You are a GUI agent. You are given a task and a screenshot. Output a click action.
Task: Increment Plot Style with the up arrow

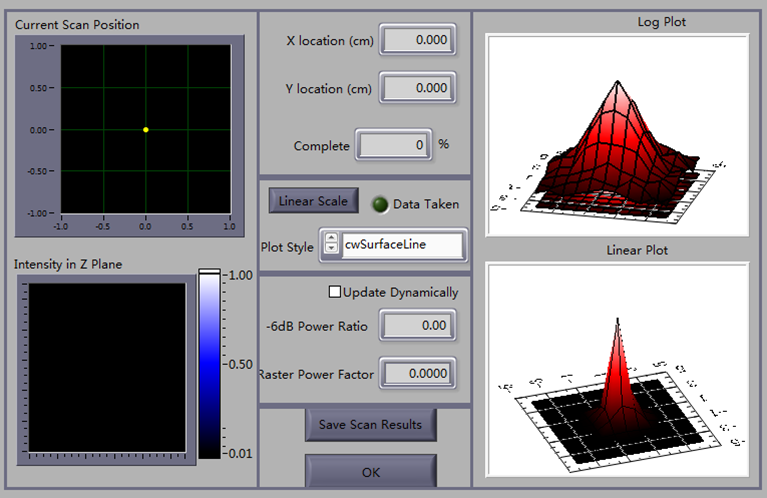tap(331, 239)
